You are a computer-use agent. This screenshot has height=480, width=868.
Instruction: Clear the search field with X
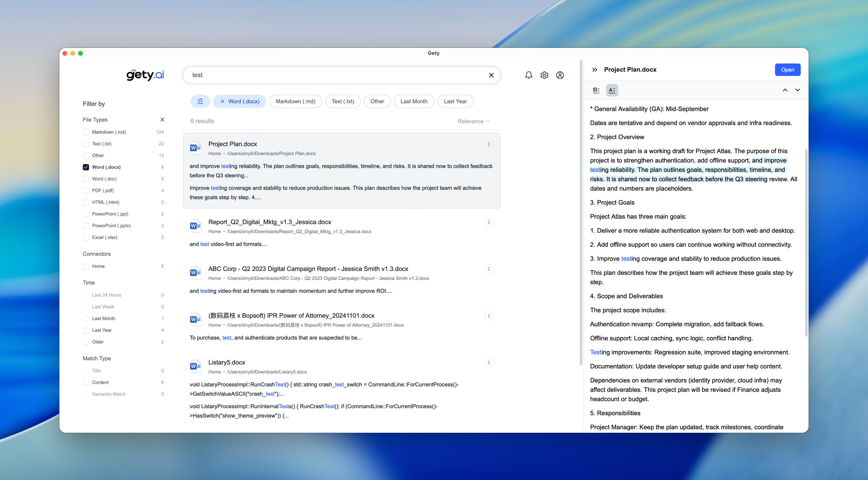coord(491,75)
